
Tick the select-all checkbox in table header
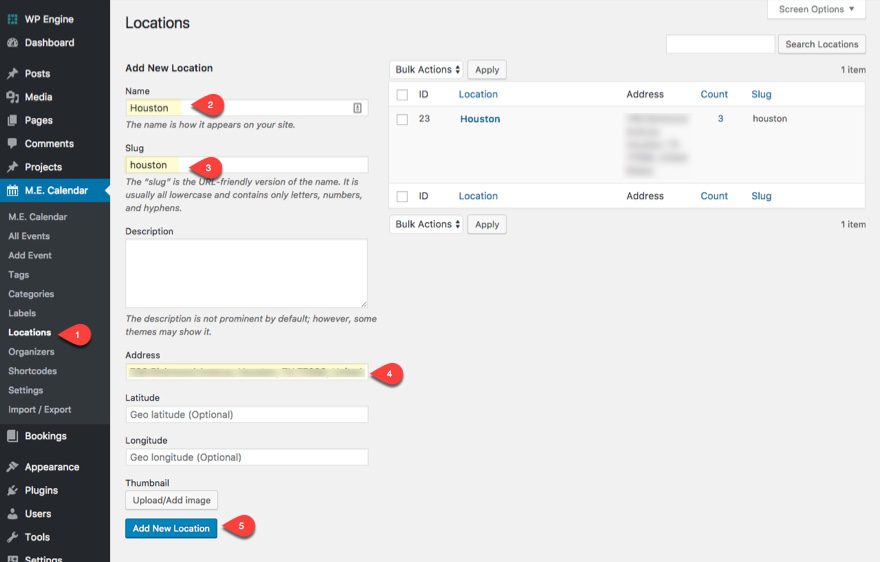coord(402,95)
